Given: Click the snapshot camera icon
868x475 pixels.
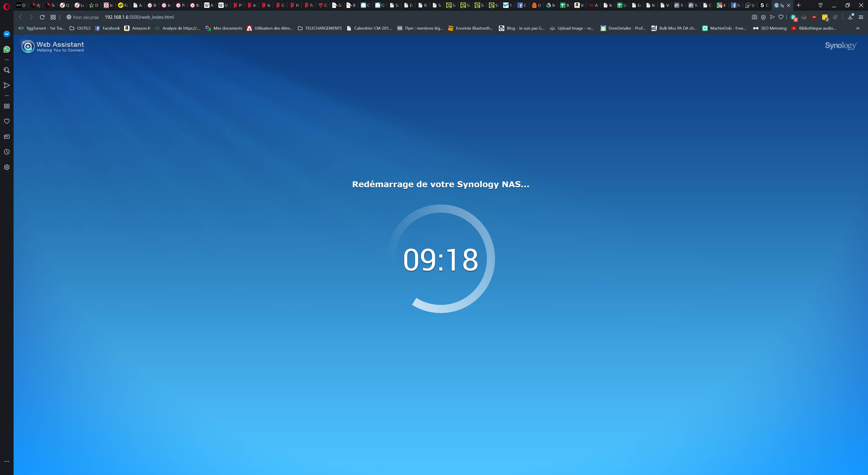Looking at the screenshot, I should (755, 17).
